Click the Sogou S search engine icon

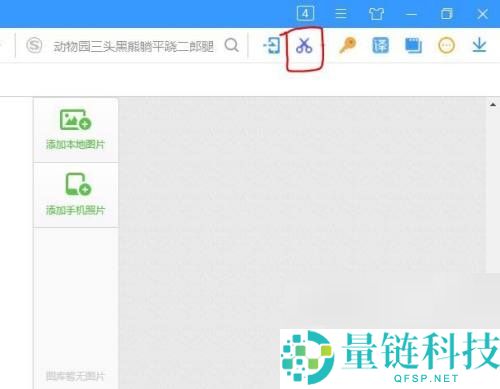(x=34, y=45)
